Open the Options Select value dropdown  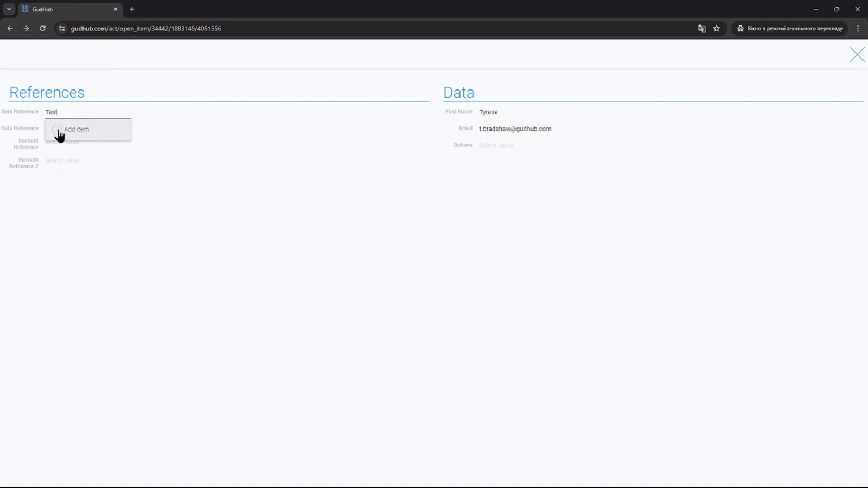496,145
